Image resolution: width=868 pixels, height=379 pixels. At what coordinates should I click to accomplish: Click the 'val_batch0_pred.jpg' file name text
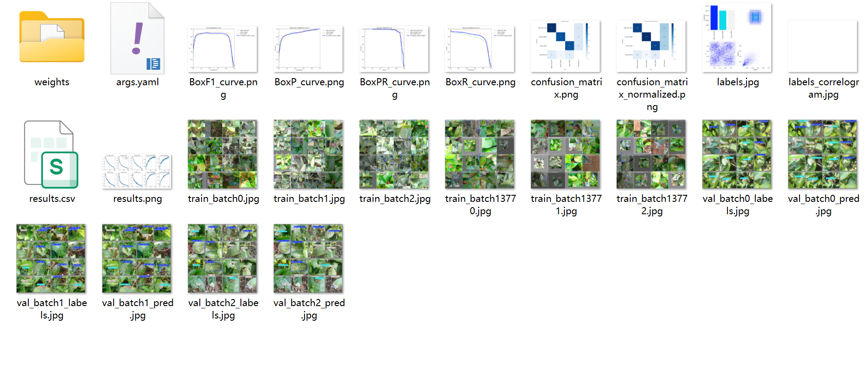(x=823, y=205)
